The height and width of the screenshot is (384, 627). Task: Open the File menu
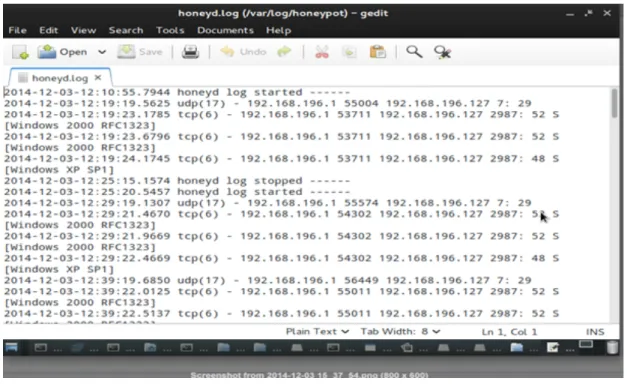17,30
